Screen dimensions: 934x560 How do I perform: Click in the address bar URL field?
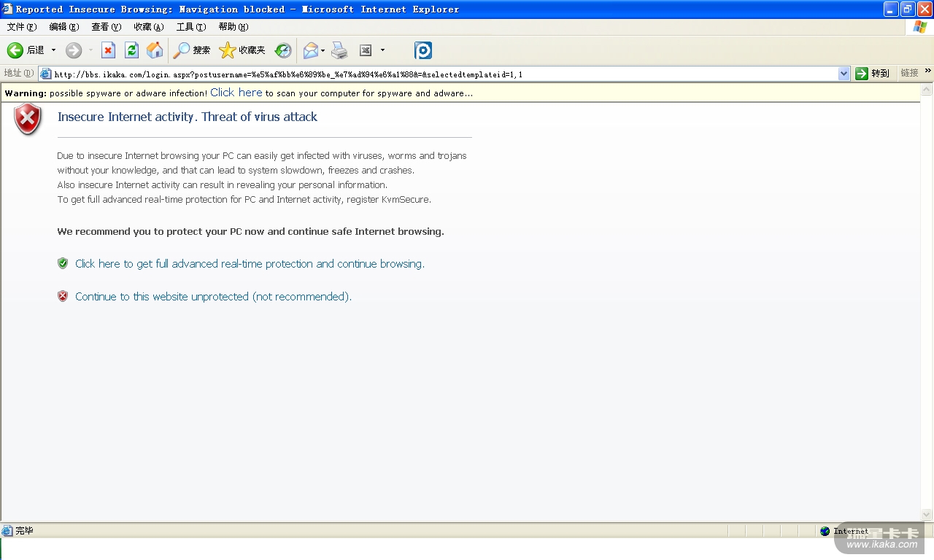[445, 74]
